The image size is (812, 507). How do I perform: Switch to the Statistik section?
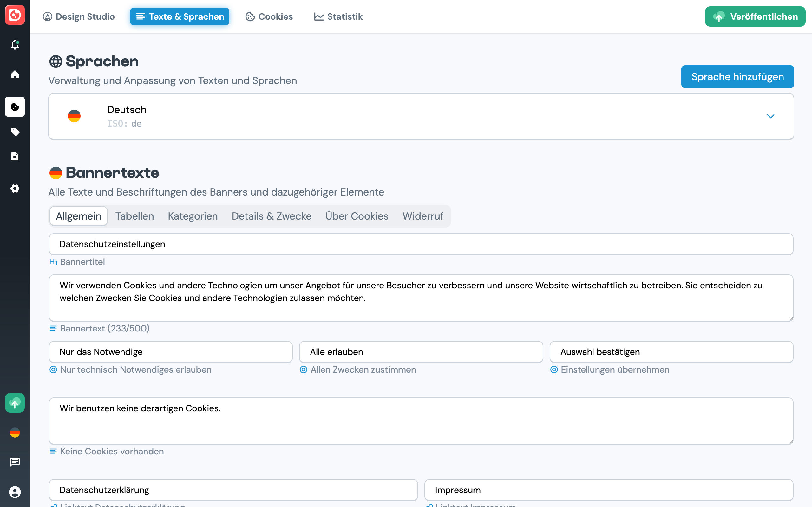(338, 16)
